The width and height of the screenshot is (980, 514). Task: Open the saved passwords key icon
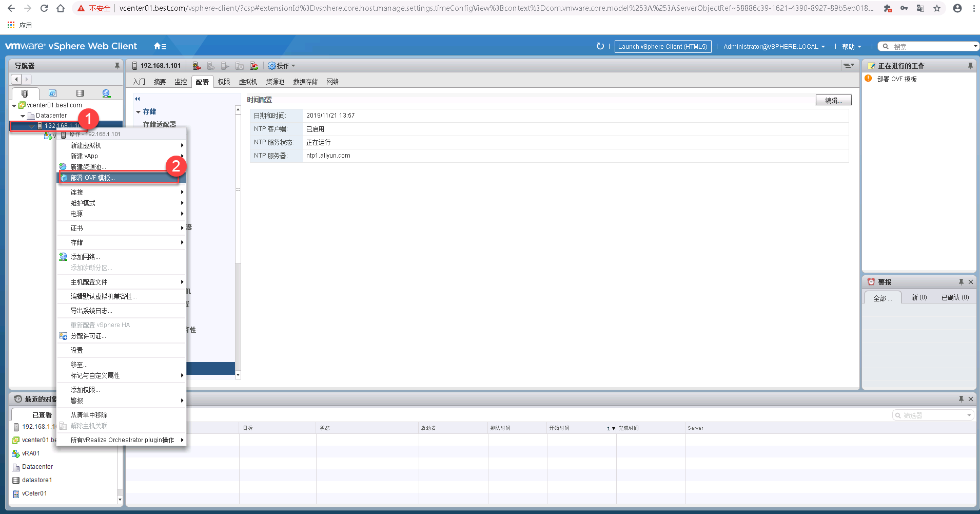[904, 8]
